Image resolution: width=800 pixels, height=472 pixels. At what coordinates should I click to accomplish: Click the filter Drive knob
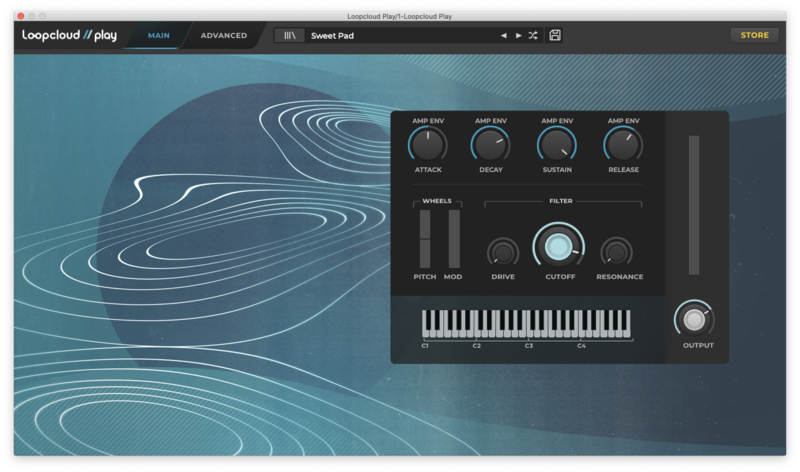point(503,252)
